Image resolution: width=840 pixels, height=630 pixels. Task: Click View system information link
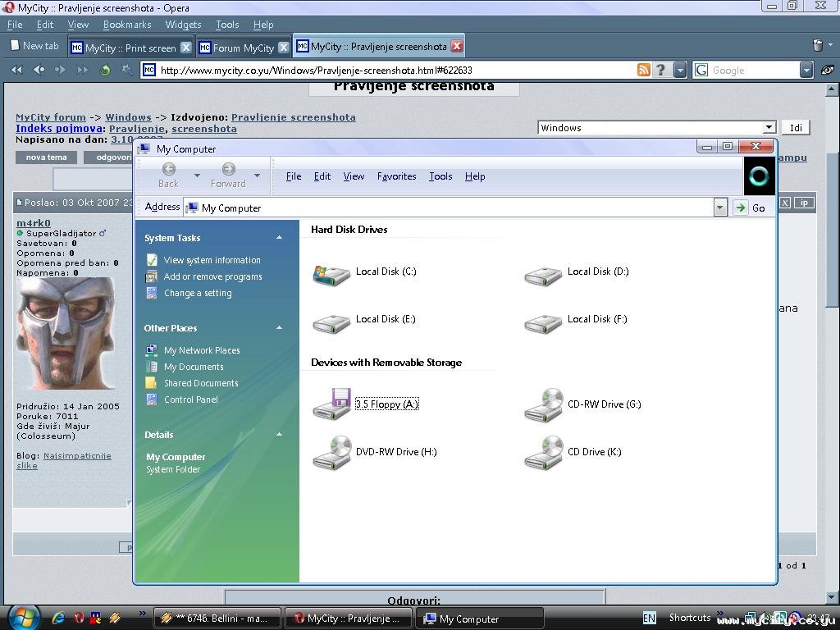(x=212, y=260)
